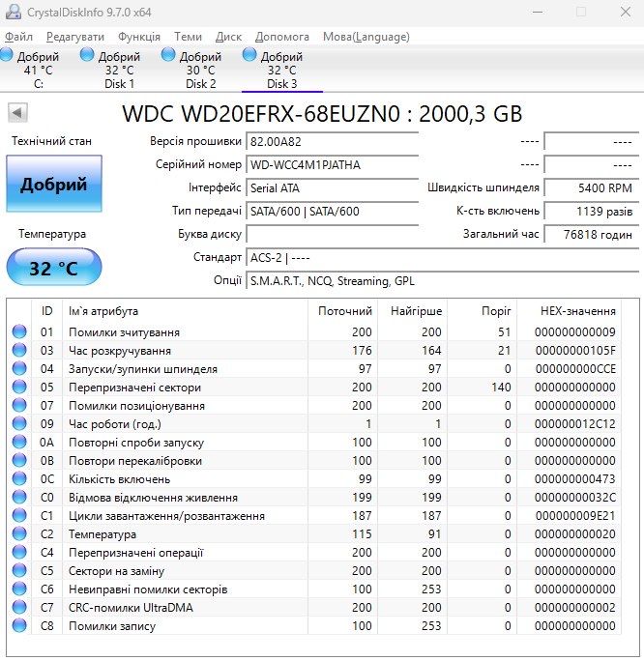Click status orb of attribute C1 row
644x661 pixels.
[x=19, y=515]
